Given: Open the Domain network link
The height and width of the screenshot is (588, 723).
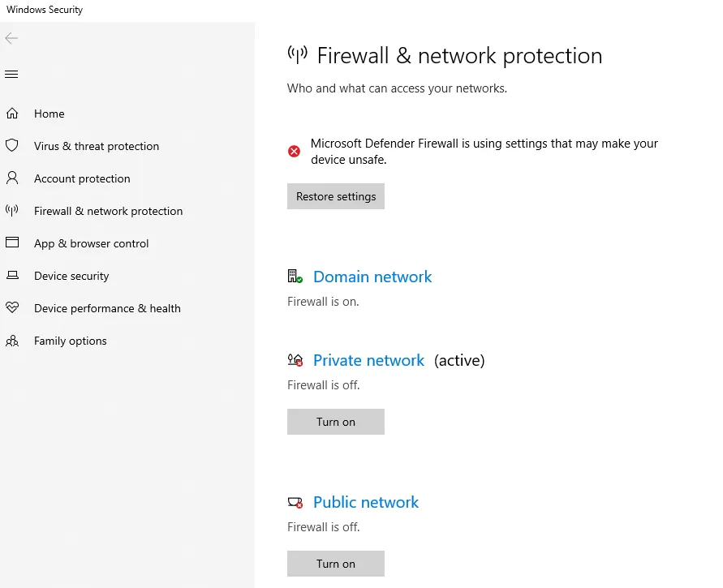Looking at the screenshot, I should click(x=372, y=277).
